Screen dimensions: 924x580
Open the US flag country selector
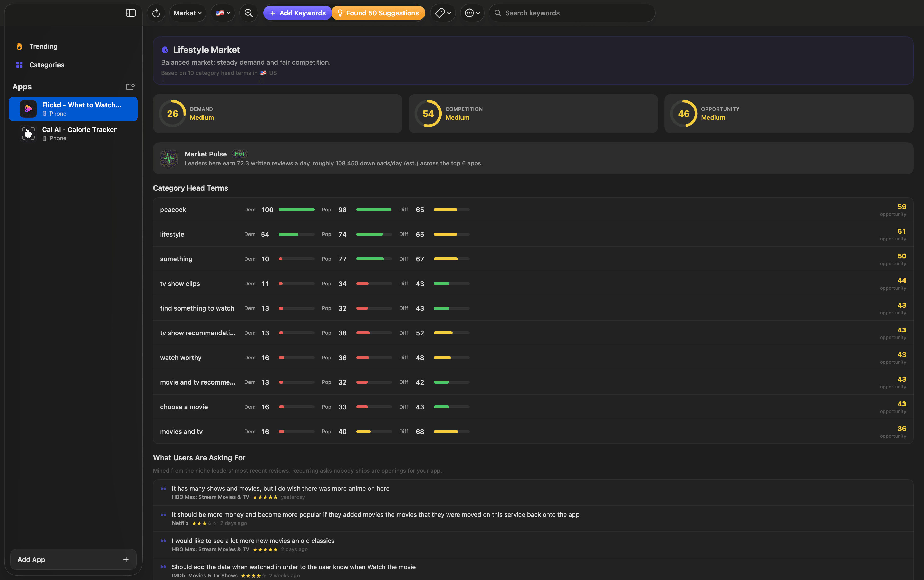223,13
